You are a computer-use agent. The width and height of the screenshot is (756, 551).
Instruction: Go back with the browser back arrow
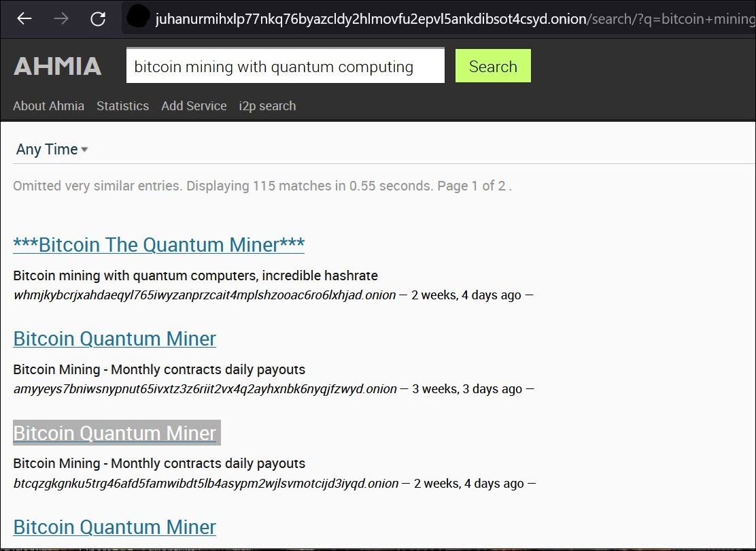click(24, 19)
